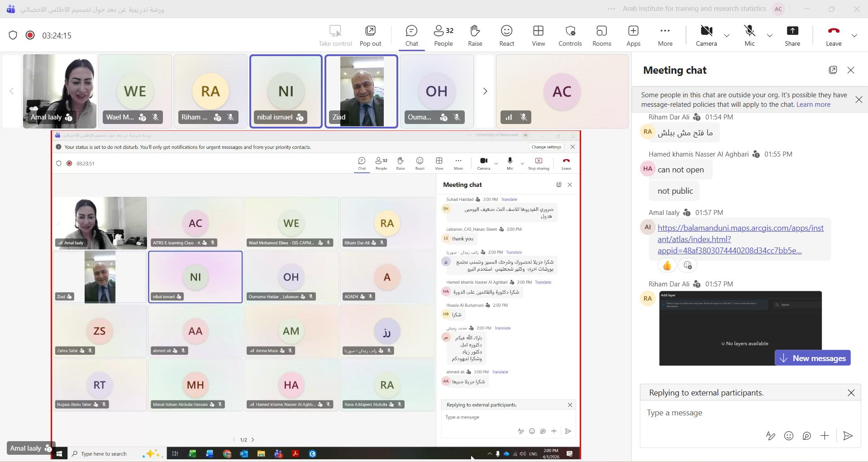Toggle the Chat panel button
Image resolution: width=868 pixels, height=462 pixels.
pyautogui.click(x=411, y=35)
